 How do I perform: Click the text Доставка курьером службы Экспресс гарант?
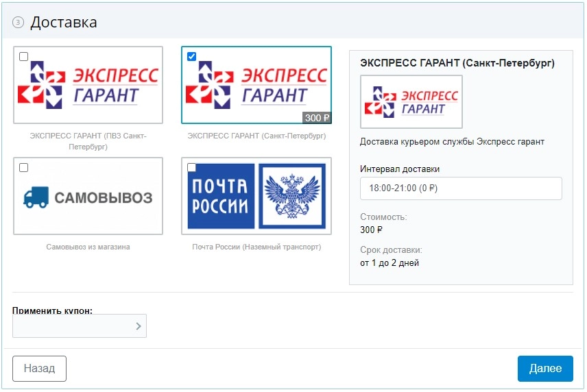[x=452, y=142]
